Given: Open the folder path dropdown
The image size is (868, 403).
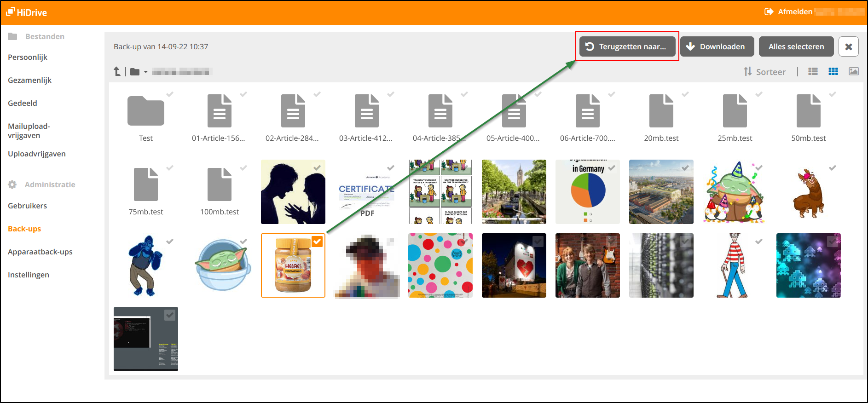Looking at the screenshot, I should (x=139, y=72).
